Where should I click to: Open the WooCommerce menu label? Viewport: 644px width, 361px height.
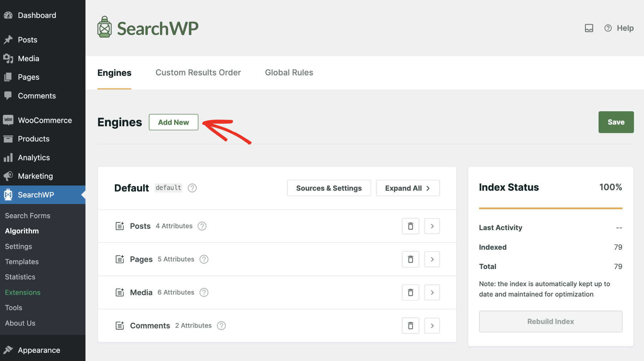coord(45,120)
